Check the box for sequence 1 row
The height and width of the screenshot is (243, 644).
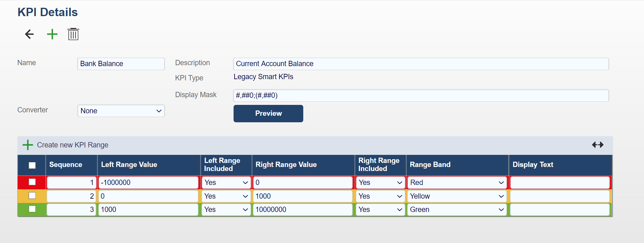click(x=32, y=182)
